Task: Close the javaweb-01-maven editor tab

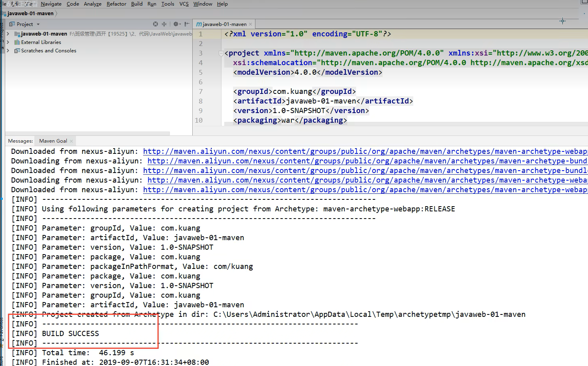Action: click(x=251, y=24)
